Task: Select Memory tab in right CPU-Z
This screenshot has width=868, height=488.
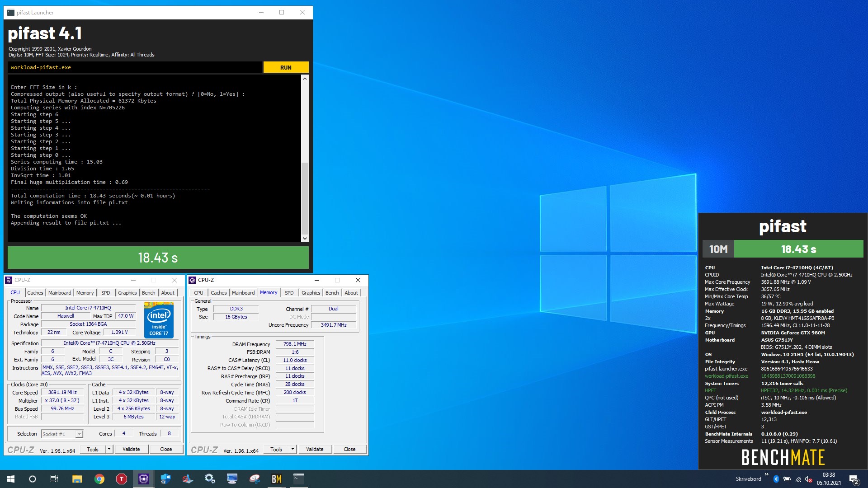Action: 269,293
